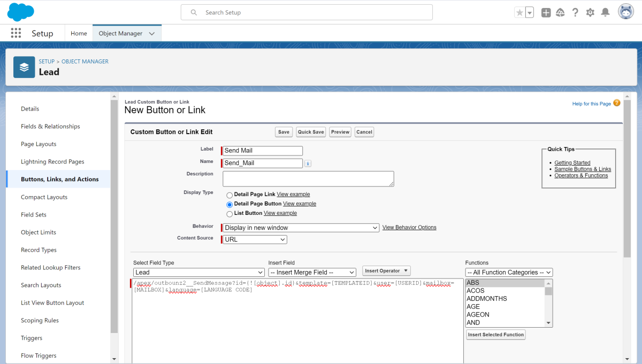This screenshot has width=642, height=364.
Task: Open Fields & Relationships in the sidebar
Action: pos(50,126)
